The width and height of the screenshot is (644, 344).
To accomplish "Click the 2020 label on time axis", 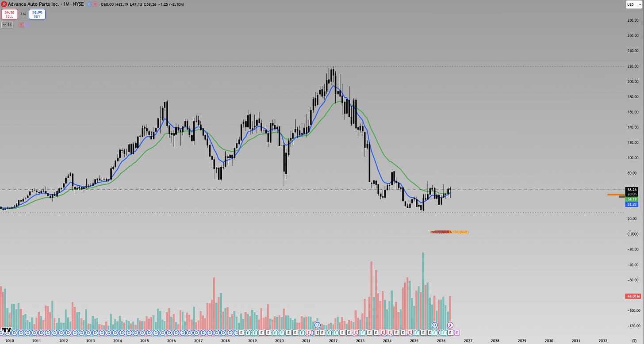I will point(279,341).
